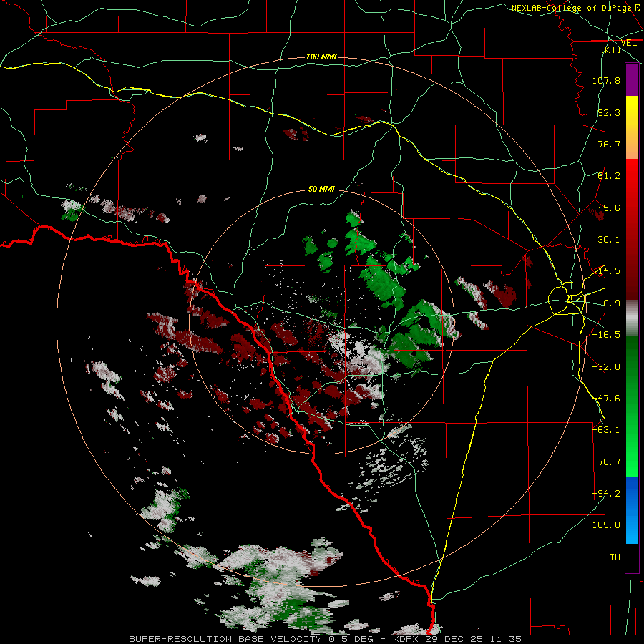Click the 45.6 velocity scale value
644x644 pixels.
pyautogui.click(x=609, y=208)
